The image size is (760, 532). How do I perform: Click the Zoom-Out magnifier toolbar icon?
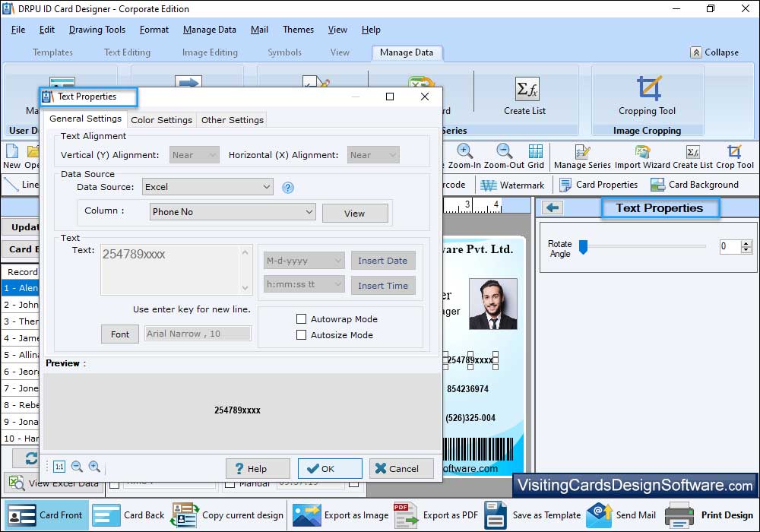coord(504,151)
